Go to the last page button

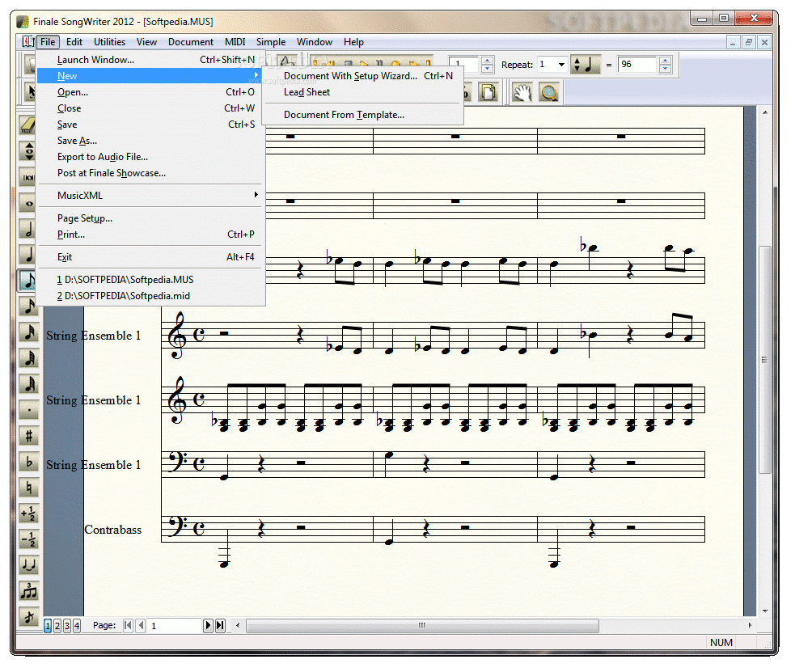(220, 626)
